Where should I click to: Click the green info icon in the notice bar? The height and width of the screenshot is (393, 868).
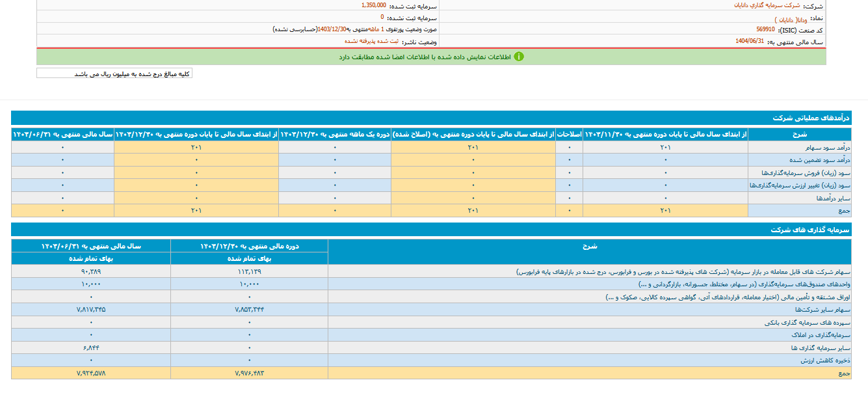(x=518, y=57)
